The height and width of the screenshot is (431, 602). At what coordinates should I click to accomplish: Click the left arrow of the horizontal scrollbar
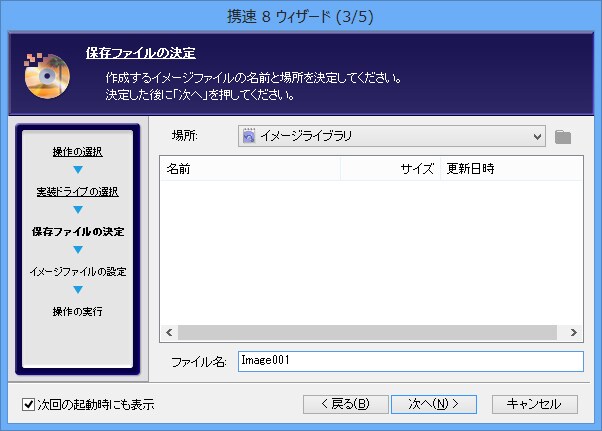click(169, 332)
